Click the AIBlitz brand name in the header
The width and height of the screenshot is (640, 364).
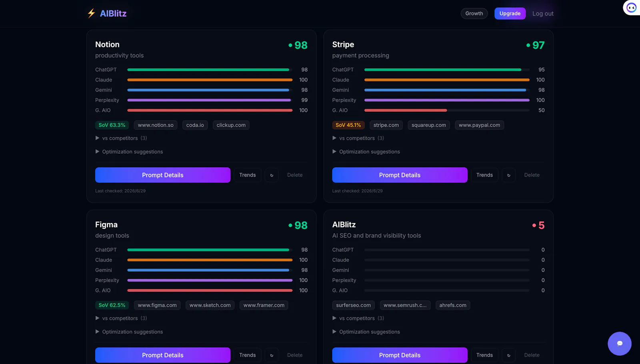pos(113,14)
